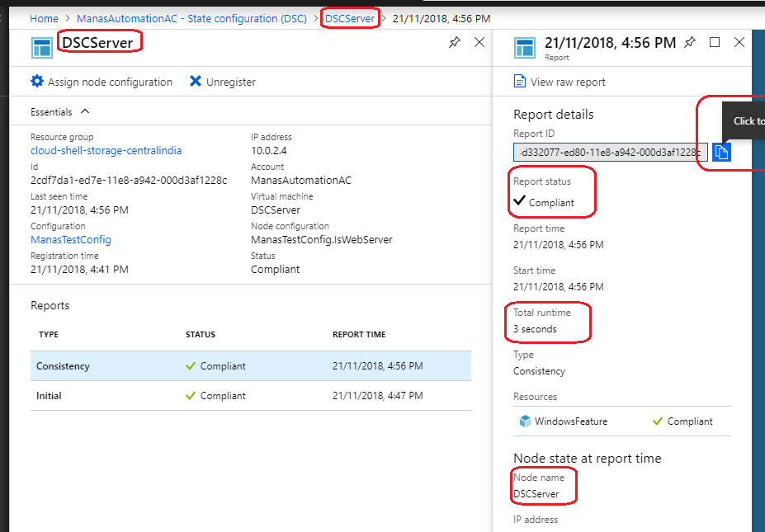Screen dimensions: 765x532
Task: Pin the 21/11/2018 Report blade
Action: pos(690,42)
